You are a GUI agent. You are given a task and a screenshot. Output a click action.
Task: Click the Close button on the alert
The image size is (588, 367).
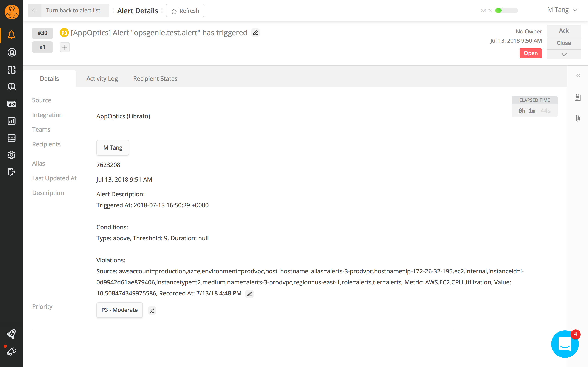point(564,42)
